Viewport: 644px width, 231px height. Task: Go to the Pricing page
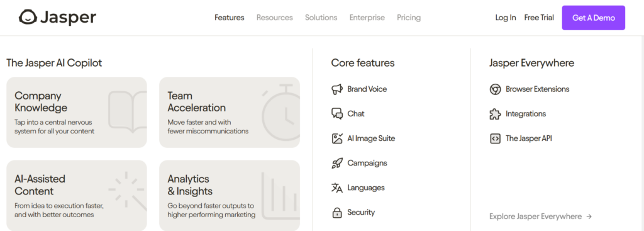pos(409,18)
